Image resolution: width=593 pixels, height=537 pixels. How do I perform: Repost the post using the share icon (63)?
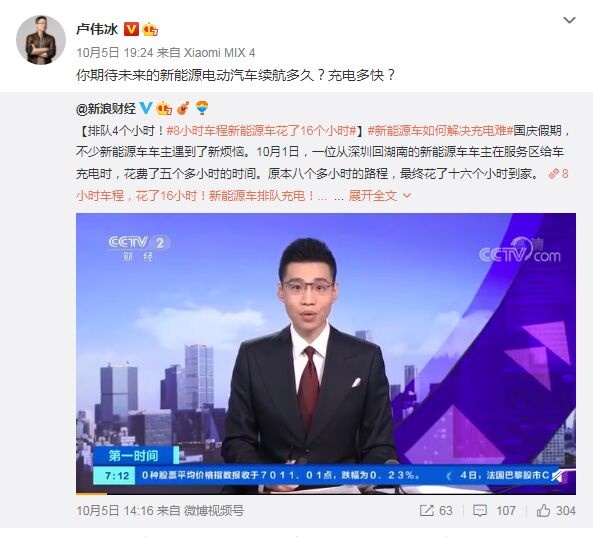pyautogui.click(x=436, y=511)
